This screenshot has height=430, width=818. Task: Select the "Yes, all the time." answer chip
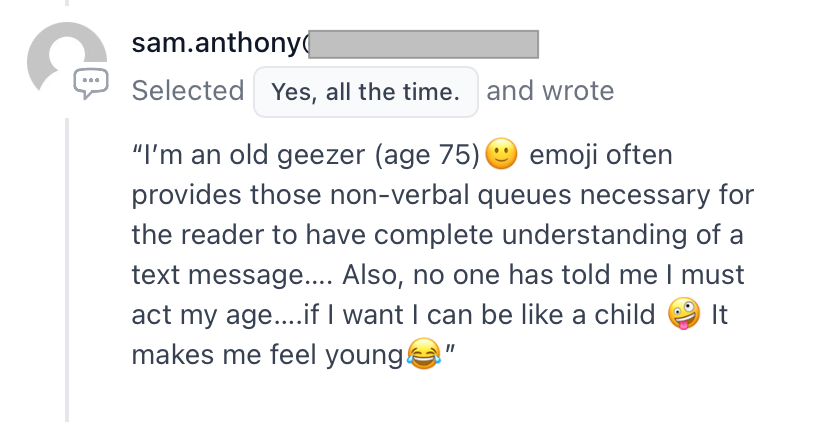pos(366,92)
